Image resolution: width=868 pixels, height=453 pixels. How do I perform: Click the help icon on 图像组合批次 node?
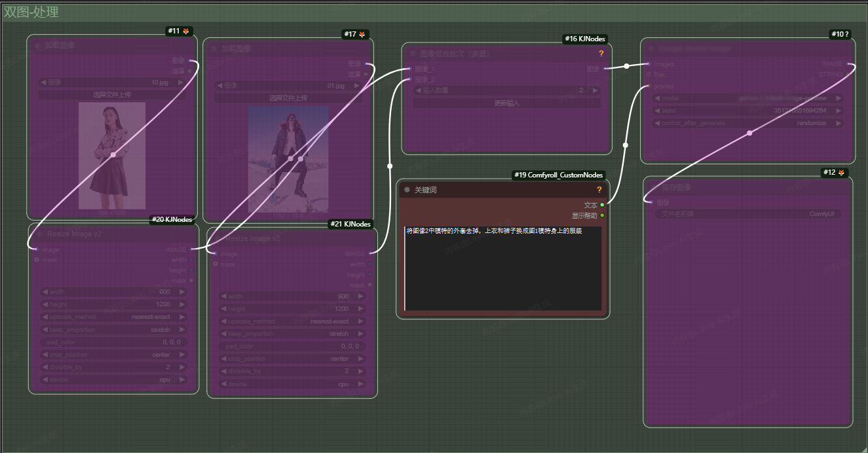601,53
